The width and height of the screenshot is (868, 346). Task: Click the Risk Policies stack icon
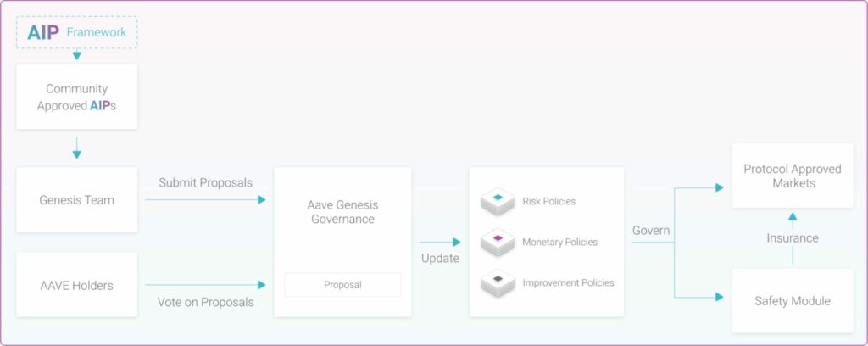(x=498, y=202)
